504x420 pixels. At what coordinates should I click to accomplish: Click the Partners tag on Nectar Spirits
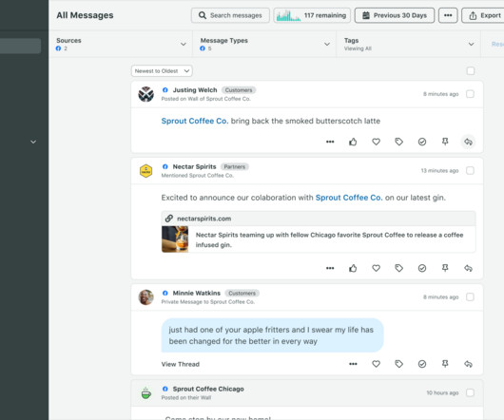click(x=235, y=167)
